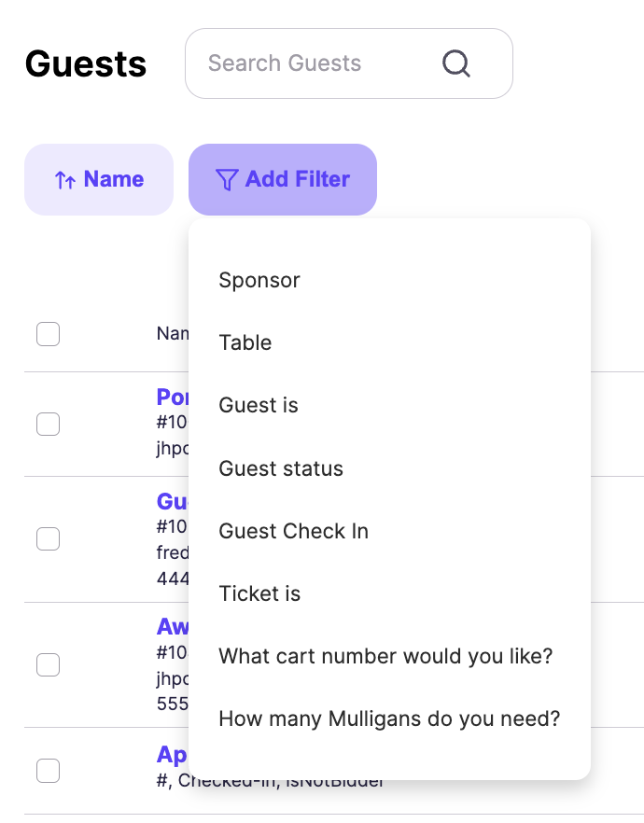Choose the cart number question filter
Screen dimensions: 644x823
[385, 655]
